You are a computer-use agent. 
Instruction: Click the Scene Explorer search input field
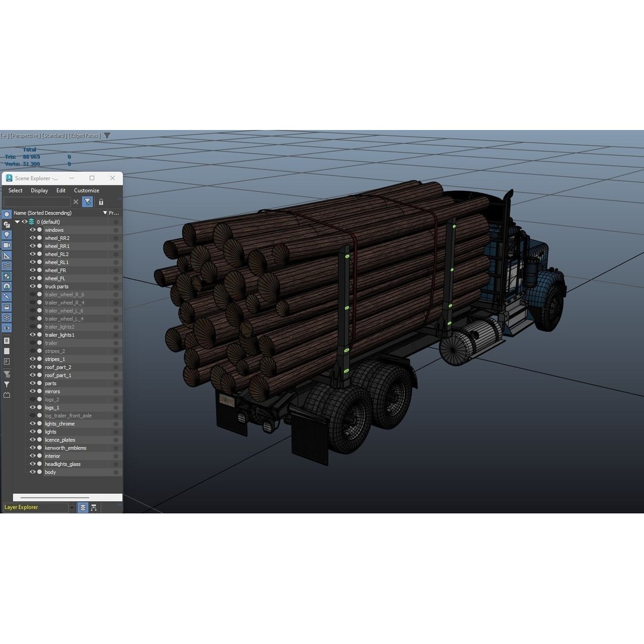(36, 202)
